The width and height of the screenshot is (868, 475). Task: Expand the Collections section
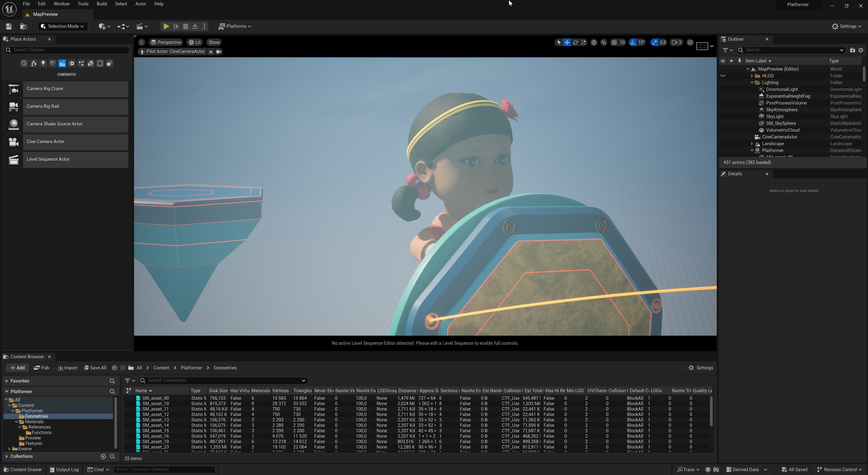(x=7, y=456)
